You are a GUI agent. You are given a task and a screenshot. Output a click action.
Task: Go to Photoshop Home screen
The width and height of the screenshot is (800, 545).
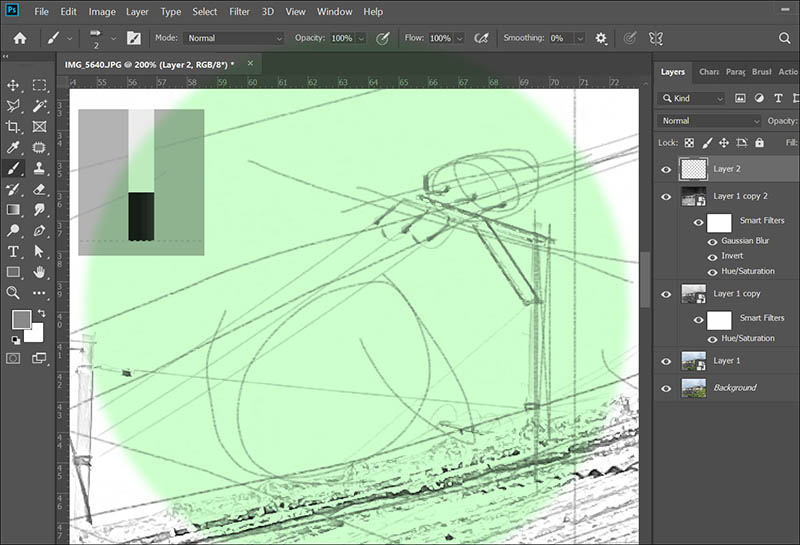click(x=20, y=38)
